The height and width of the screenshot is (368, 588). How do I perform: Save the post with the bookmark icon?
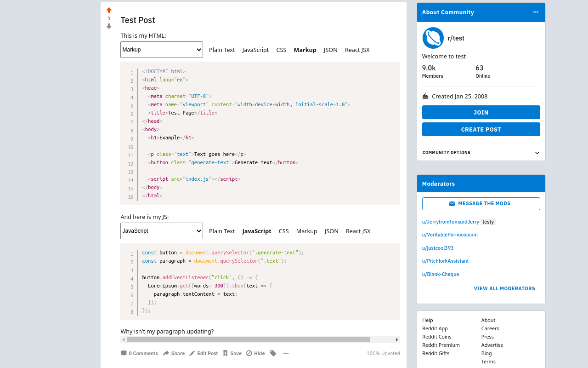[x=225, y=353]
